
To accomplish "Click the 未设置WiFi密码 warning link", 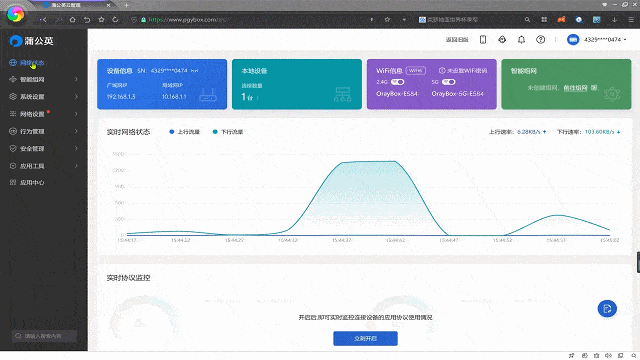I will (463, 71).
